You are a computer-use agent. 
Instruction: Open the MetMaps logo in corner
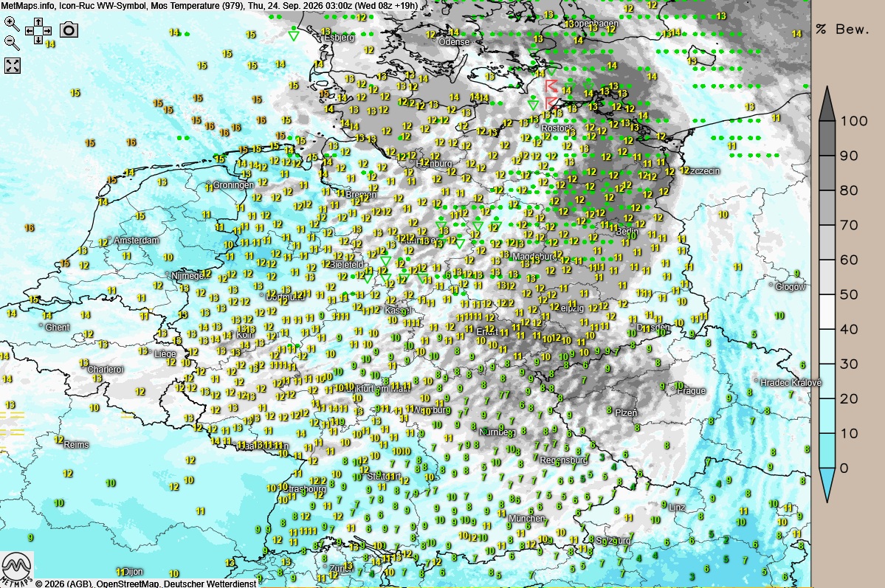16,570
